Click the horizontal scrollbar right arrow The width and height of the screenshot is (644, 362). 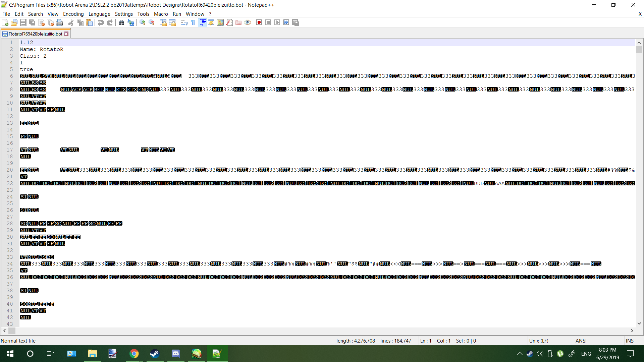coord(632,330)
